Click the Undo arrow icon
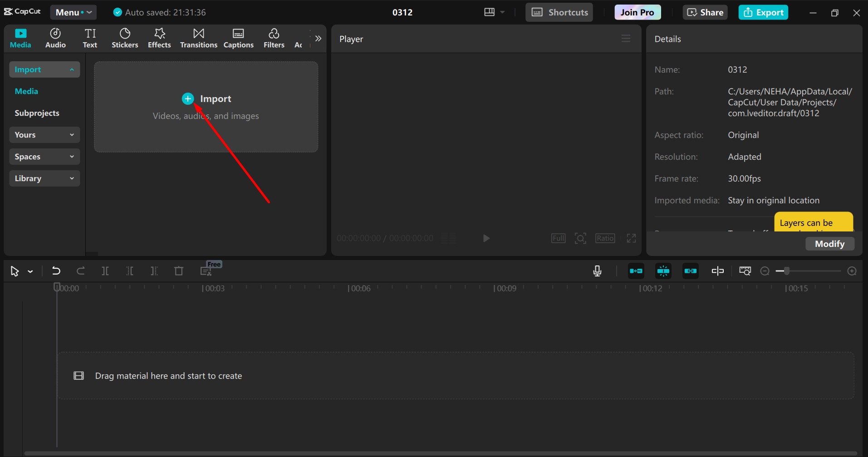Screen dimensions: 868x457 point(56,271)
